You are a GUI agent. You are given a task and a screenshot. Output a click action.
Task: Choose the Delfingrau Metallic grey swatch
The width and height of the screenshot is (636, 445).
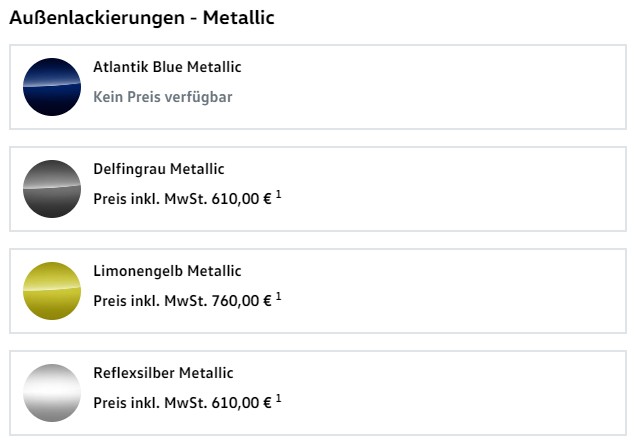click(51, 189)
